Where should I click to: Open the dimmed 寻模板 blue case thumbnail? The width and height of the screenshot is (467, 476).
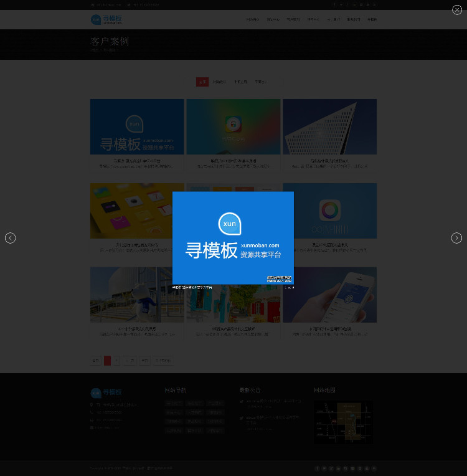[137, 127]
